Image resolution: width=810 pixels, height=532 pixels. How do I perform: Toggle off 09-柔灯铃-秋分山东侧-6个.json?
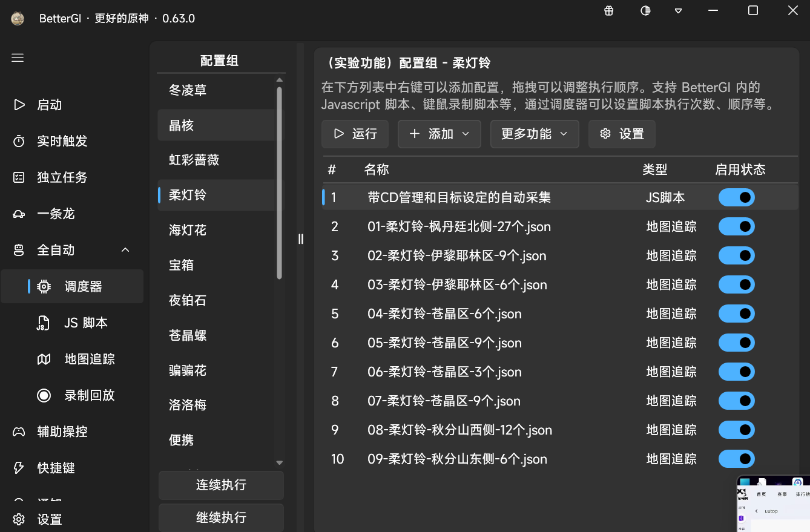pyautogui.click(x=737, y=459)
